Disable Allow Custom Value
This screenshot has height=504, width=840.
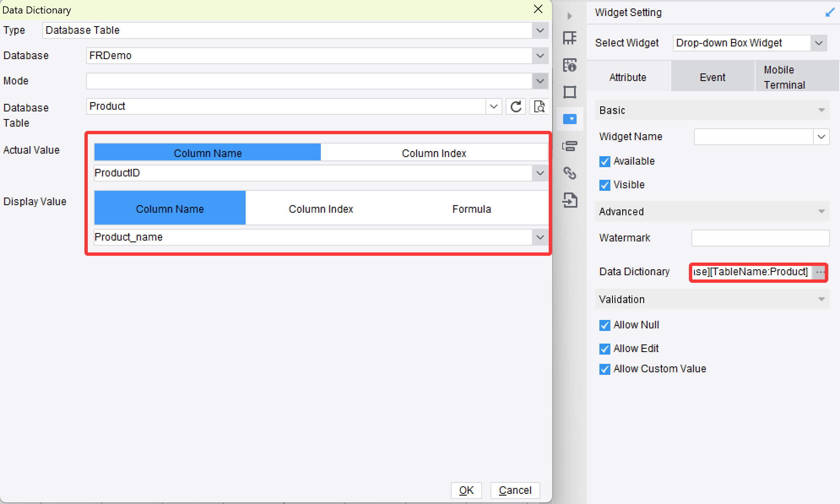604,369
